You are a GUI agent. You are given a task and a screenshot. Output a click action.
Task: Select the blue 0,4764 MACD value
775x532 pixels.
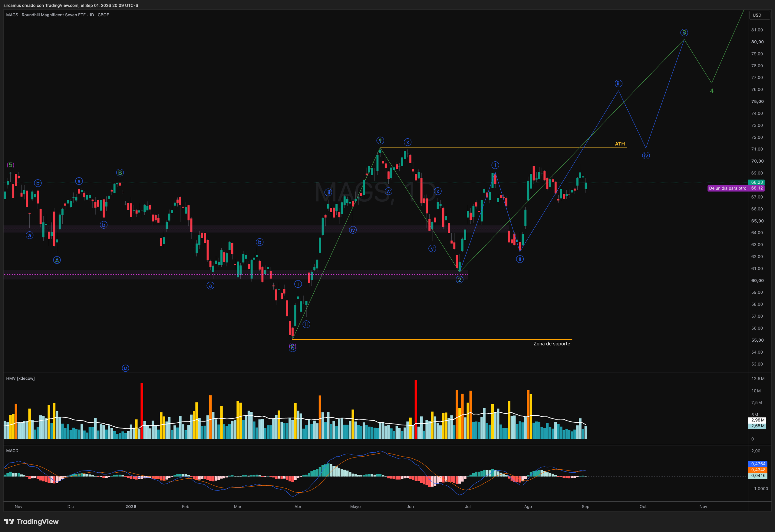758,464
